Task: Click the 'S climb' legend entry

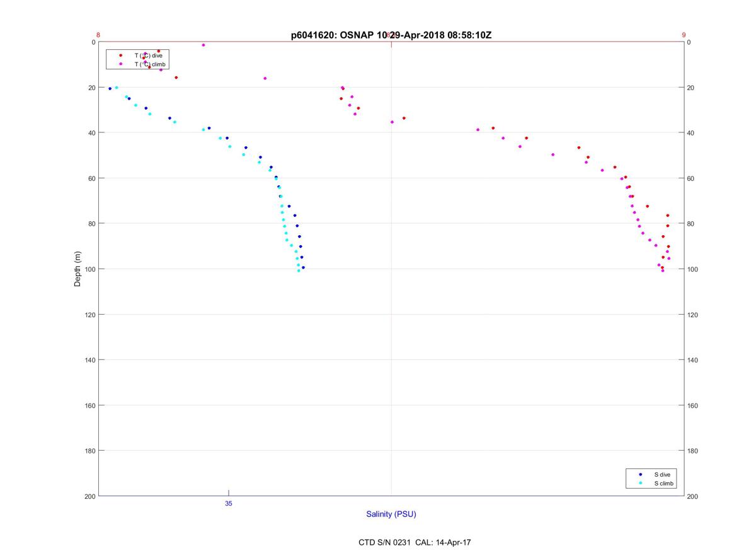Action: point(663,484)
